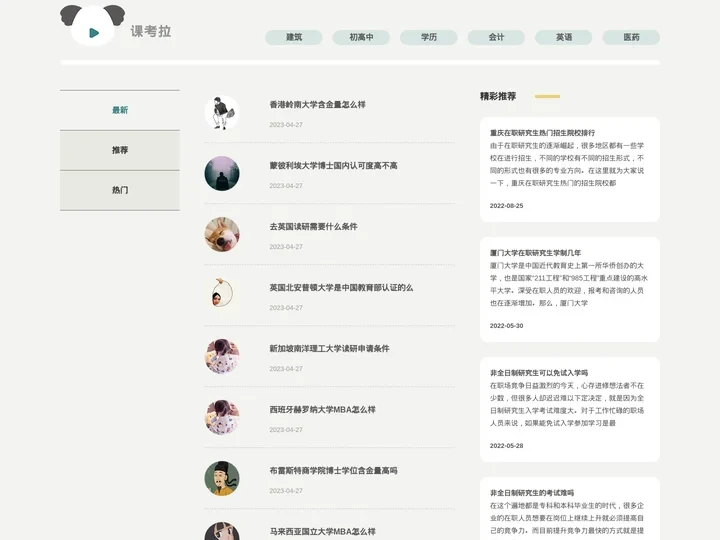Viewport: 720px width, 540px height.
Task: Click thumbnail beside 英国北安普顿大学 article
Action: (222, 296)
